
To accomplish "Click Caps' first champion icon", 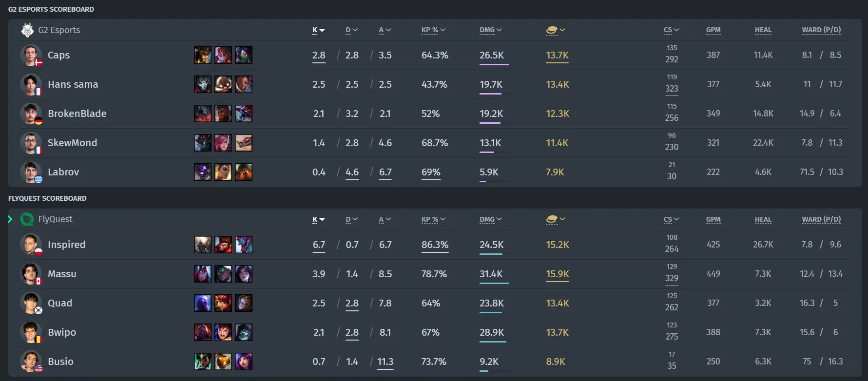I will (203, 55).
